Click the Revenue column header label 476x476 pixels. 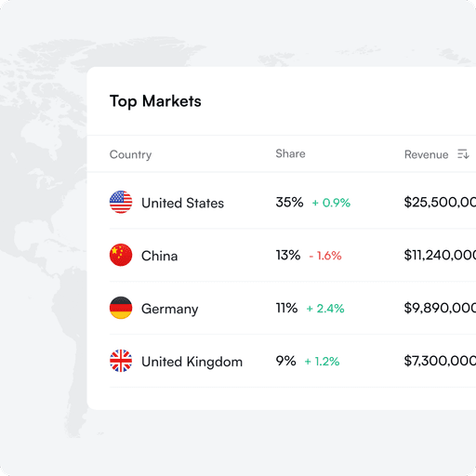click(x=426, y=154)
